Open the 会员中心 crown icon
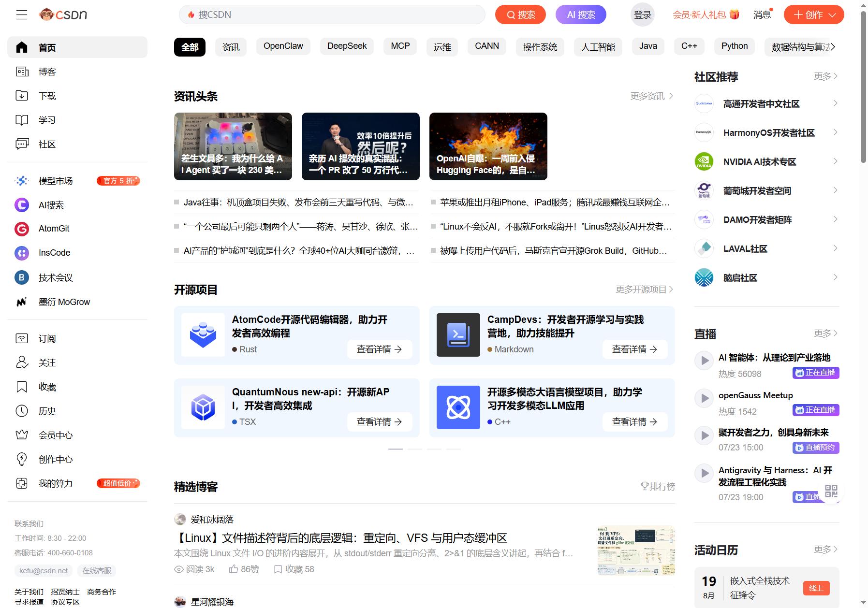868x608 pixels. click(x=22, y=435)
